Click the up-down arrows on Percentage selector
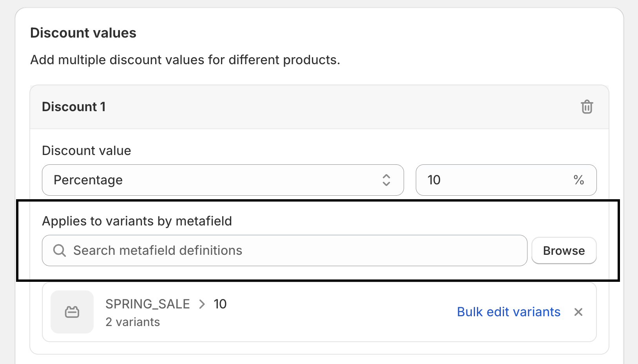This screenshot has width=638, height=364. click(386, 180)
